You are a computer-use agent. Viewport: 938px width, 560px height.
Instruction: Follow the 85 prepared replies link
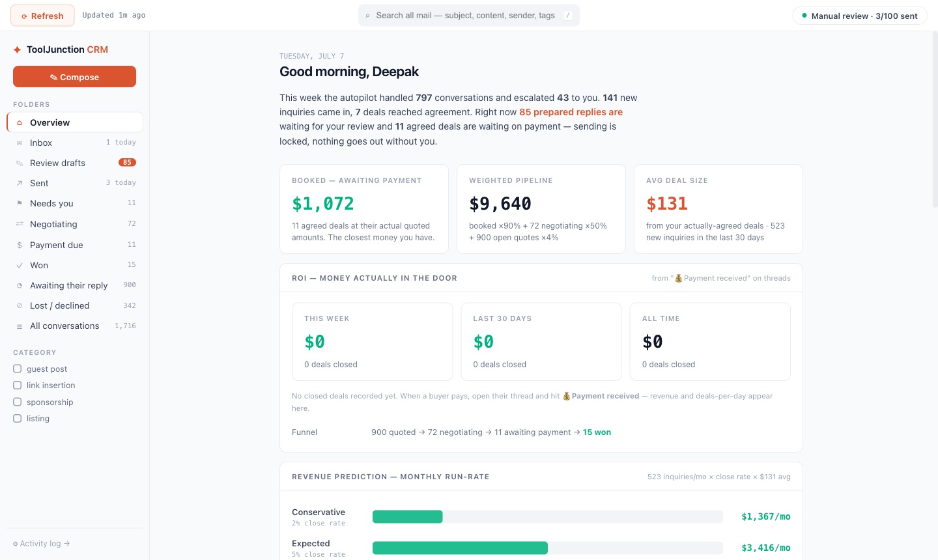pyautogui.click(x=571, y=112)
